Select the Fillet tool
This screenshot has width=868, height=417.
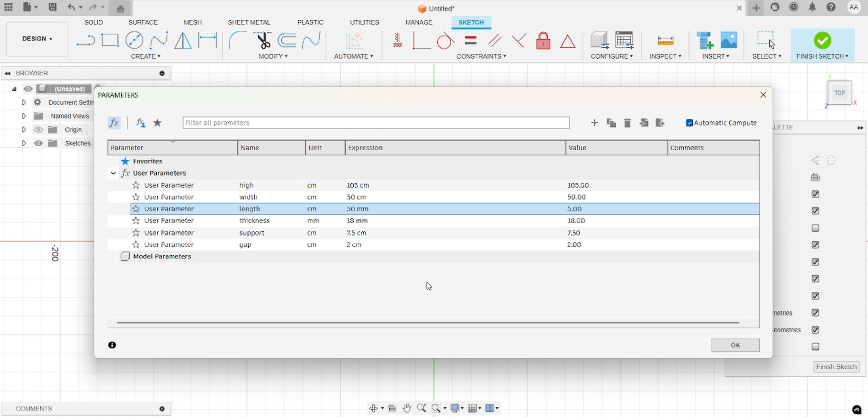pyautogui.click(x=237, y=41)
